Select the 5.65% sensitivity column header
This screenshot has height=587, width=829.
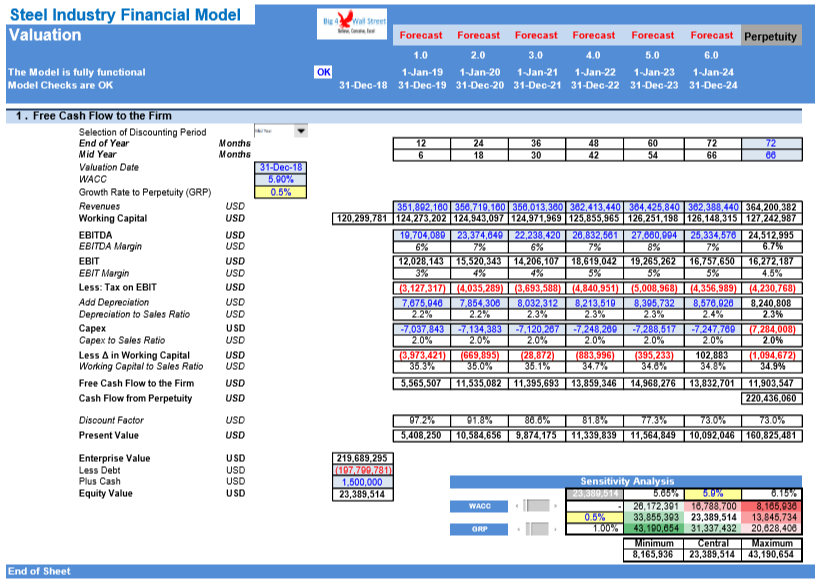(655, 494)
